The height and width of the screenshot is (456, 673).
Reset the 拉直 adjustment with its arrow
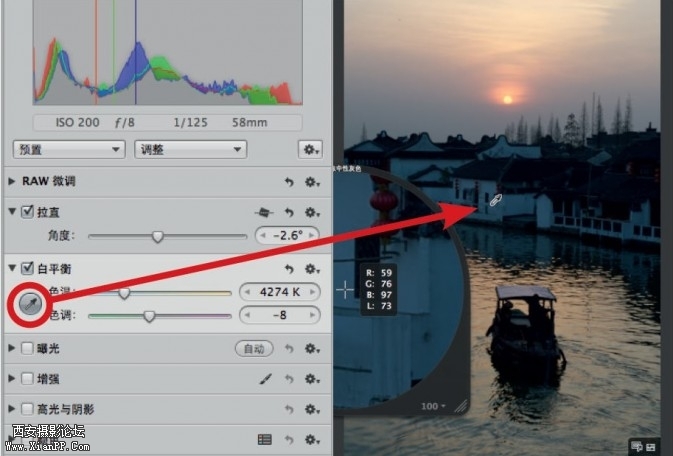pyautogui.click(x=289, y=212)
